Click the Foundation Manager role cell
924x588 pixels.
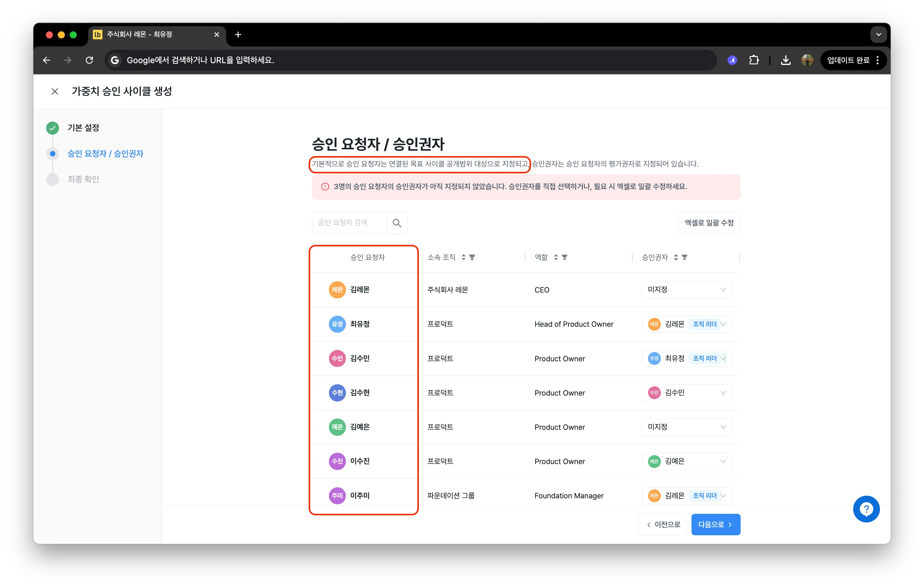pos(569,496)
